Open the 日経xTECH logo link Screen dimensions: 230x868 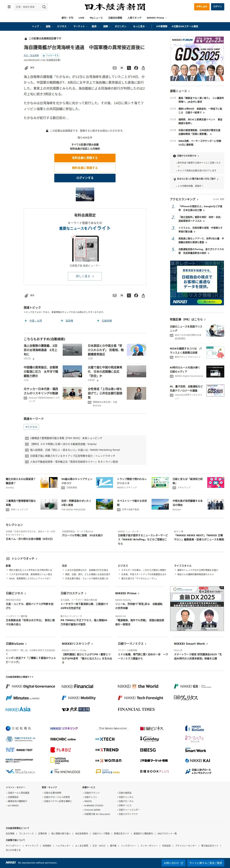coord(105,739)
